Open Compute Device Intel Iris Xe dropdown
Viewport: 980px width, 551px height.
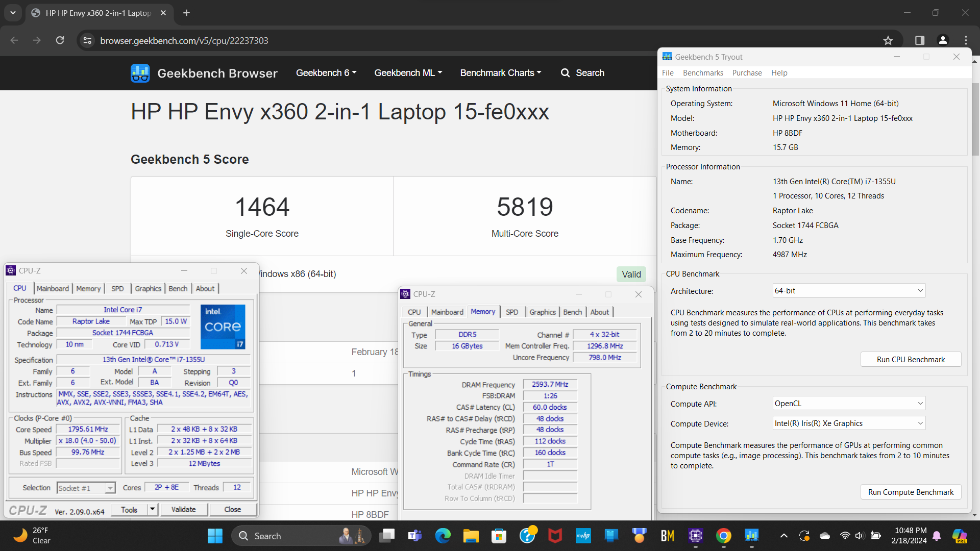pos(849,423)
